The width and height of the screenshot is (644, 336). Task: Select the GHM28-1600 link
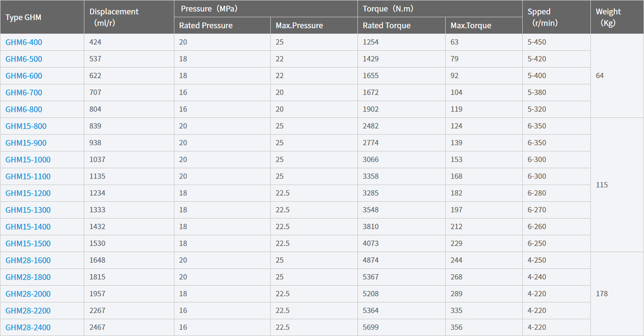(28, 261)
